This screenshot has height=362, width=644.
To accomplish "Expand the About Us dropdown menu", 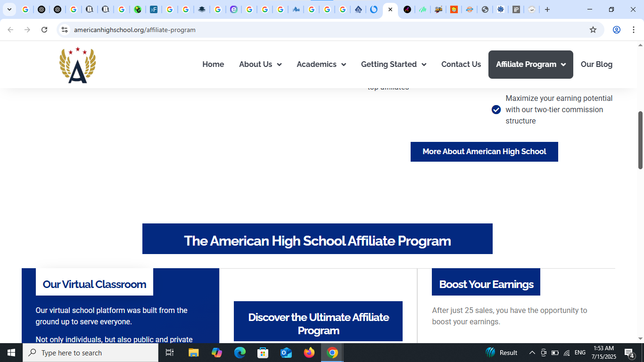I will [260, 65].
